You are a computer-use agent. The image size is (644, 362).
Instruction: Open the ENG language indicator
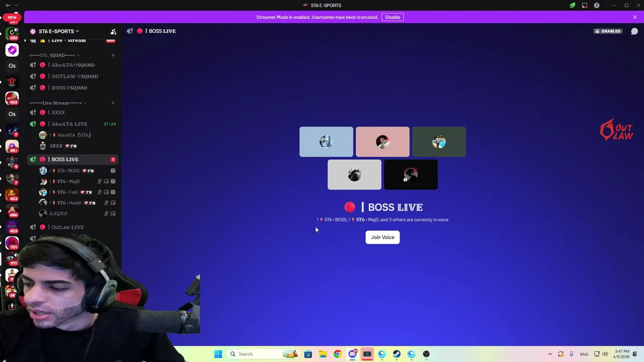coord(584,354)
